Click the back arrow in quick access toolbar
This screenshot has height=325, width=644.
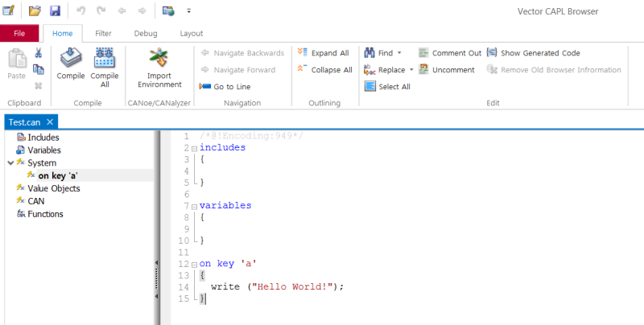(122, 11)
